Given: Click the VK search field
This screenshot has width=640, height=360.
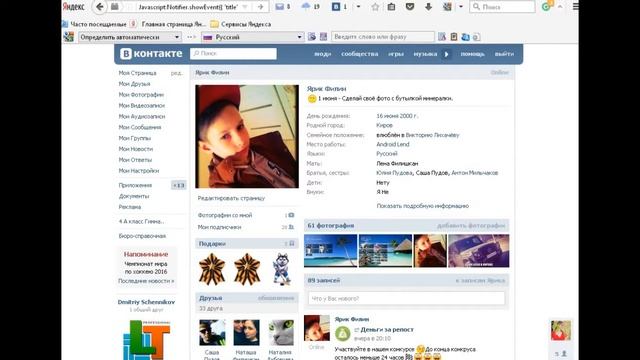Looking at the screenshot, I should 233,53.
